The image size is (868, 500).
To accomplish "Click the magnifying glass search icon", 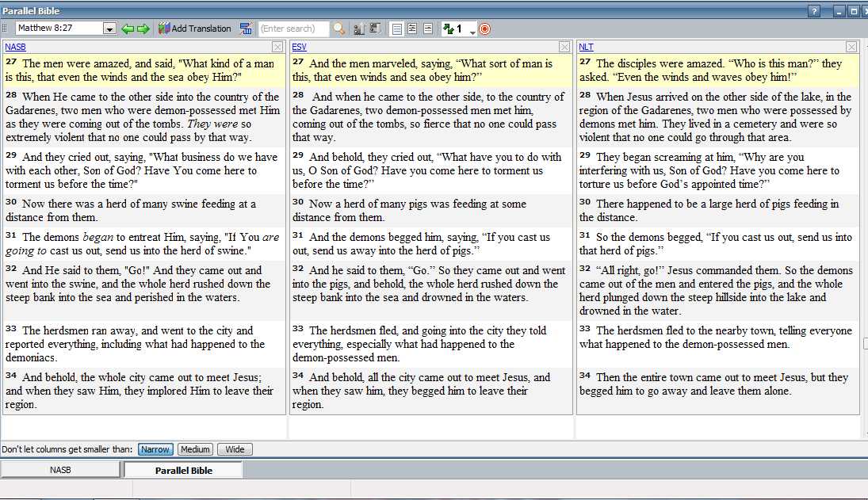I will 338,29.
